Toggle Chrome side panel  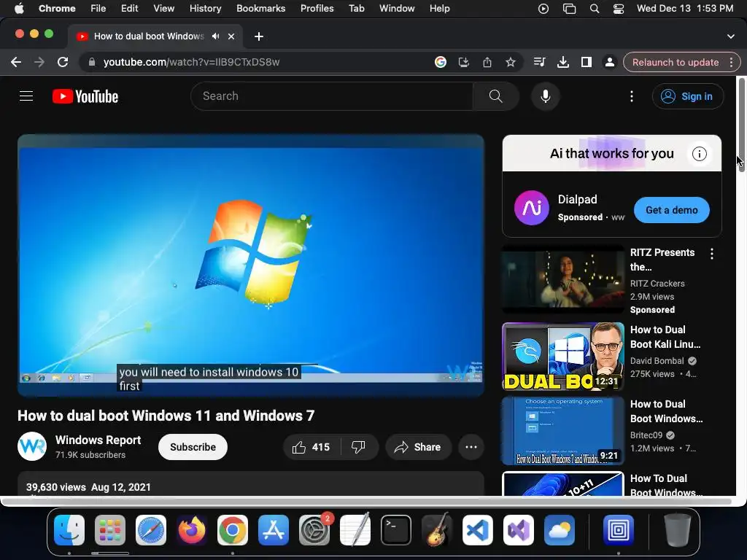[586, 63]
